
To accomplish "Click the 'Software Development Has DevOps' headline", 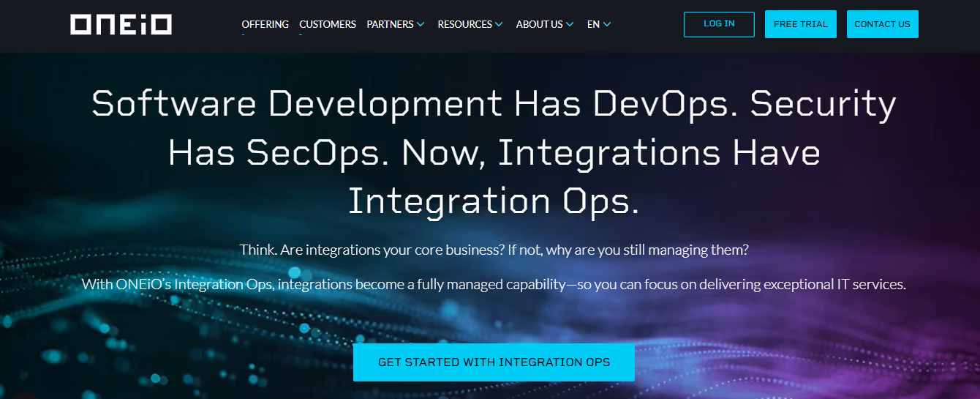I will click(494, 152).
